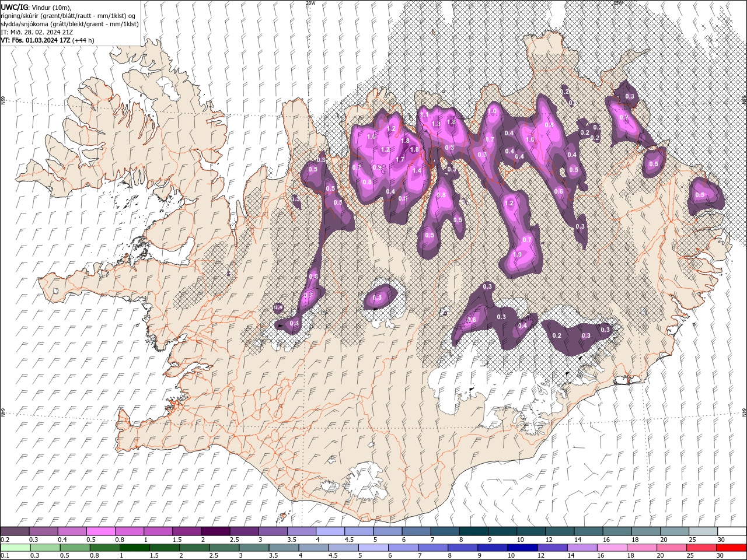
Task: Click the '1.4' precipitation value on the map
Action: (417, 171)
